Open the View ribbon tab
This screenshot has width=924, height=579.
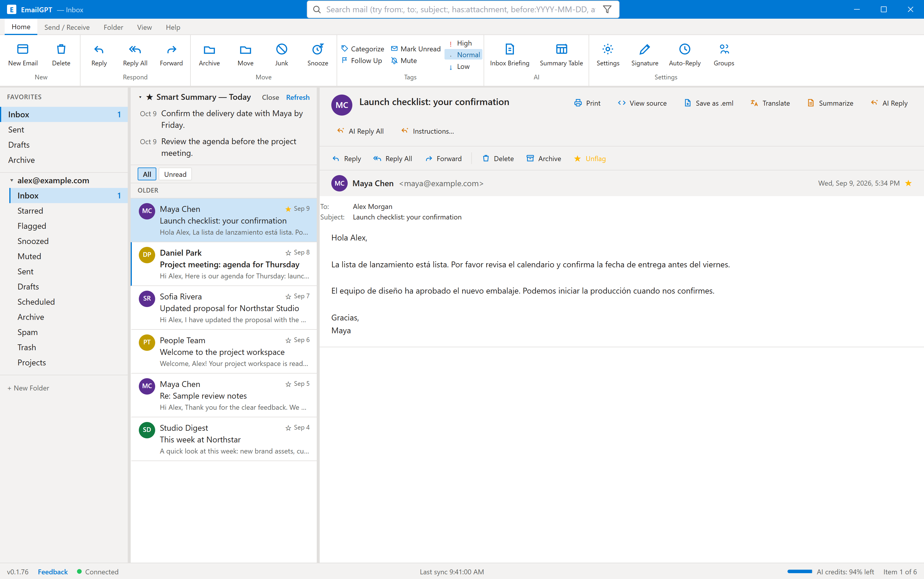tap(144, 27)
